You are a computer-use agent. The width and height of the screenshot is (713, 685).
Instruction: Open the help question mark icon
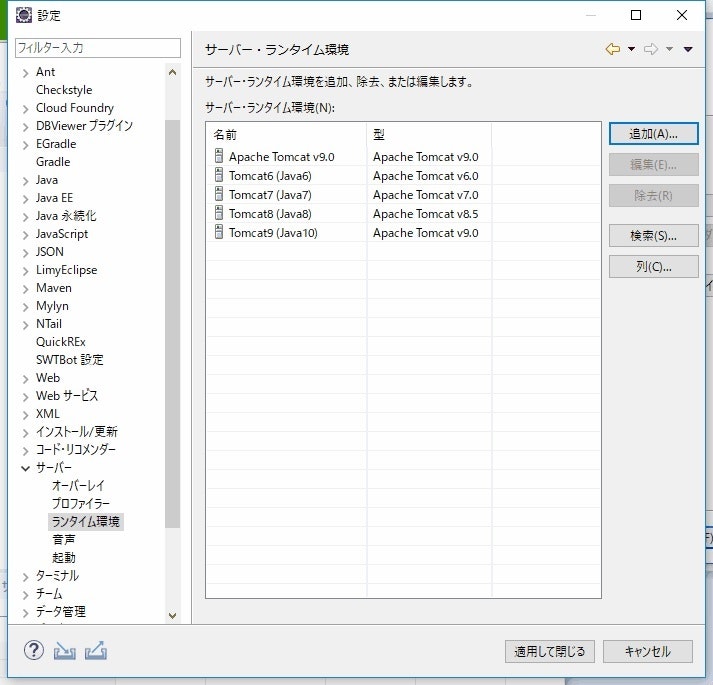pyautogui.click(x=34, y=650)
